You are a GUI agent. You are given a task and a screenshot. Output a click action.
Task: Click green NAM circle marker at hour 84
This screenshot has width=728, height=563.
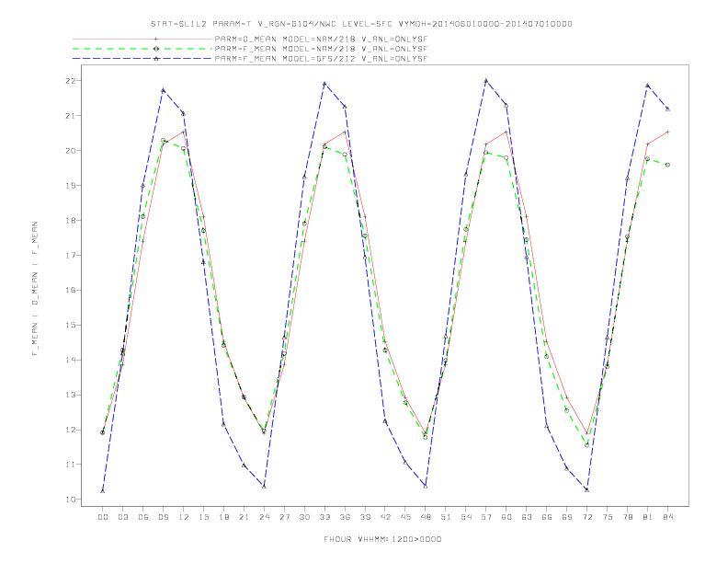coord(667,165)
